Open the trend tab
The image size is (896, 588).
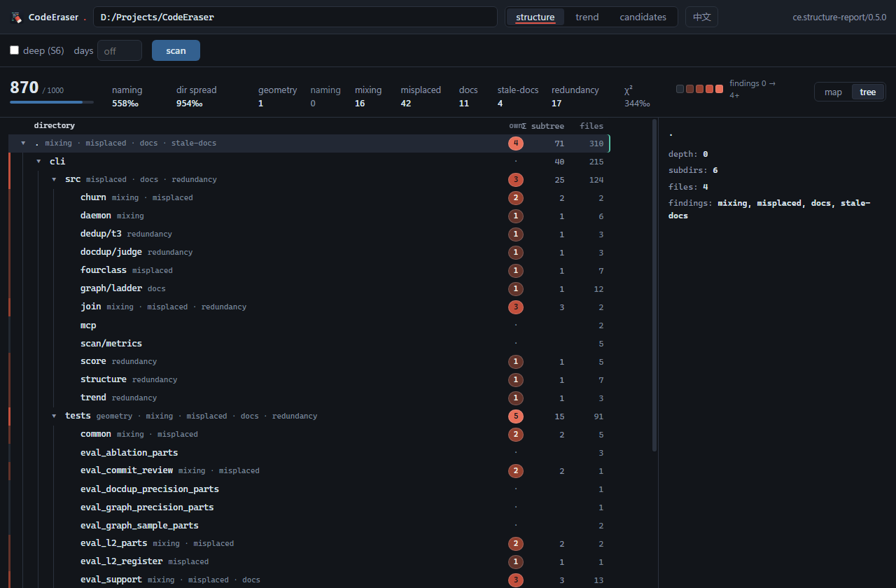pyautogui.click(x=587, y=17)
